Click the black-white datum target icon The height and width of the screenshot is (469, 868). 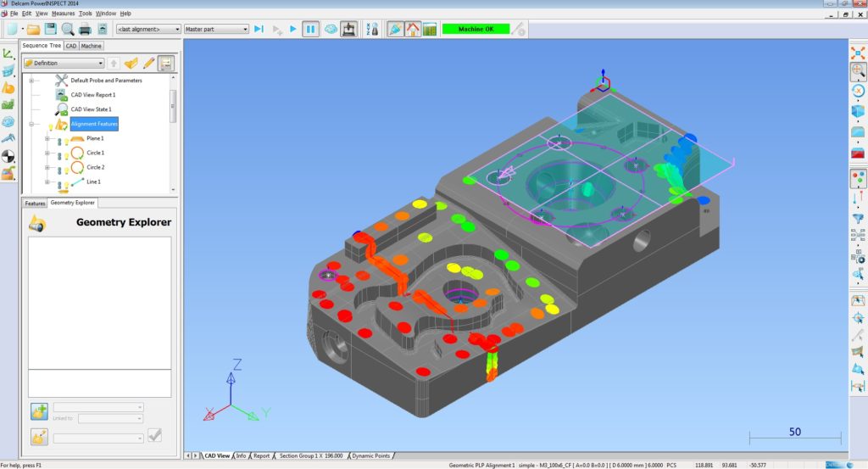click(x=8, y=156)
